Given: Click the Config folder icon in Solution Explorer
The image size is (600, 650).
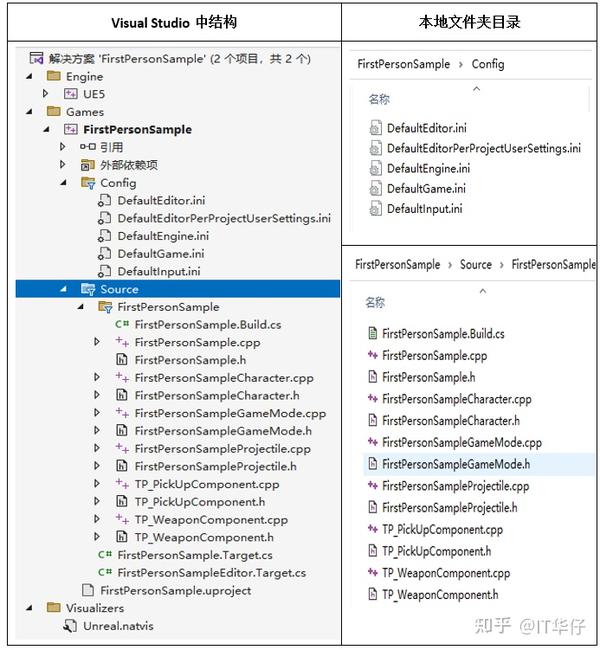Looking at the screenshot, I should pos(88,183).
